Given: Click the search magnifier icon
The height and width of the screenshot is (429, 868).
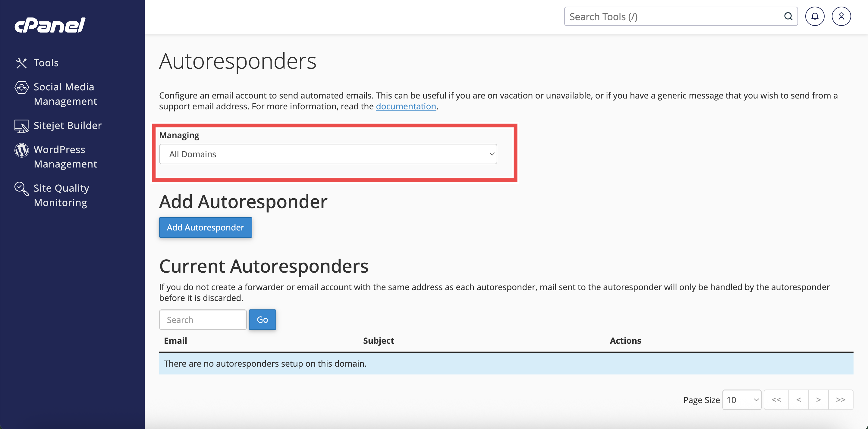Looking at the screenshot, I should [x=788, y=16].
